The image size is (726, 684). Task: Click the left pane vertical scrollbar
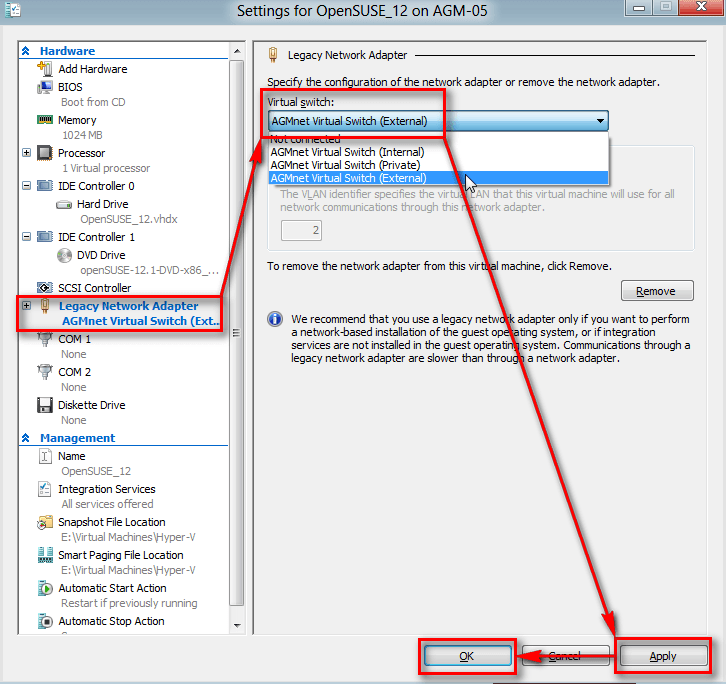click(x=237, y=330)
